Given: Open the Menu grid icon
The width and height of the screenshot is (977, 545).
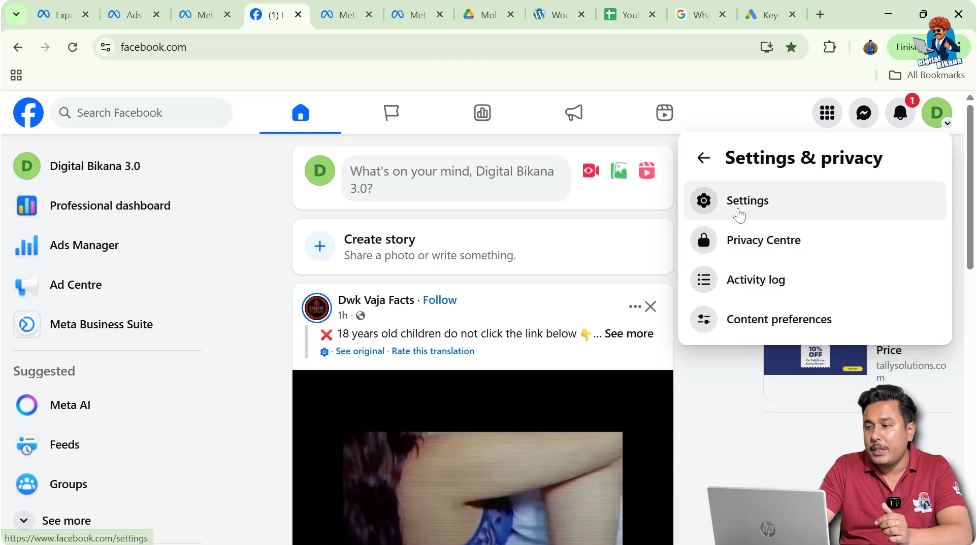Looking at the screenshot, I should pyautogui.click(x=827, y=113).
